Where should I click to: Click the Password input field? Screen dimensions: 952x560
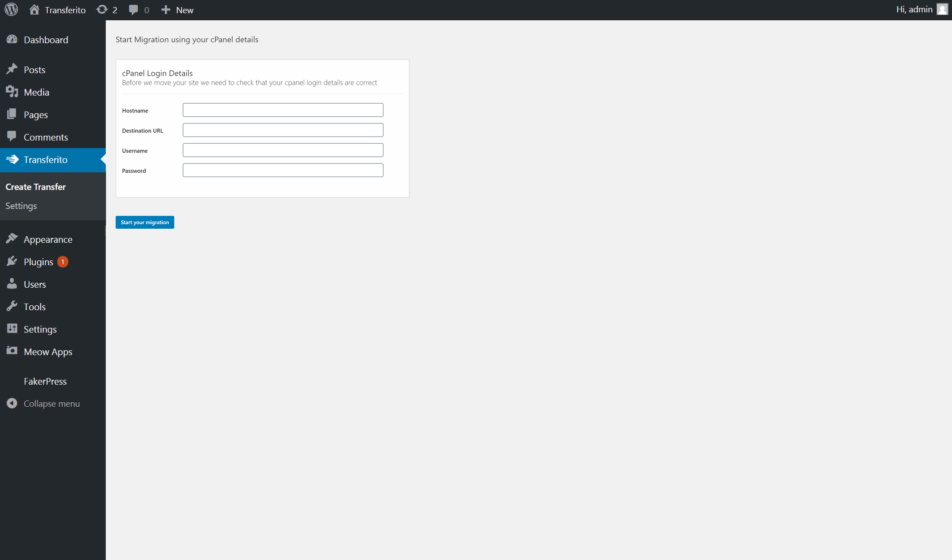coord(283,170)
